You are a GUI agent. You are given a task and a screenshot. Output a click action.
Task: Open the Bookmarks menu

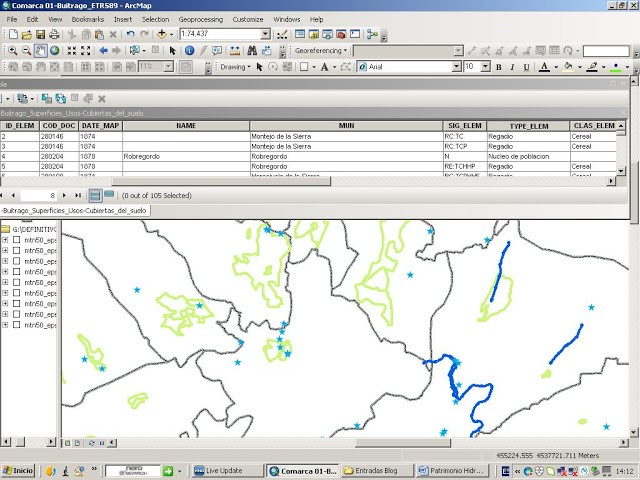tap(87, 19)
